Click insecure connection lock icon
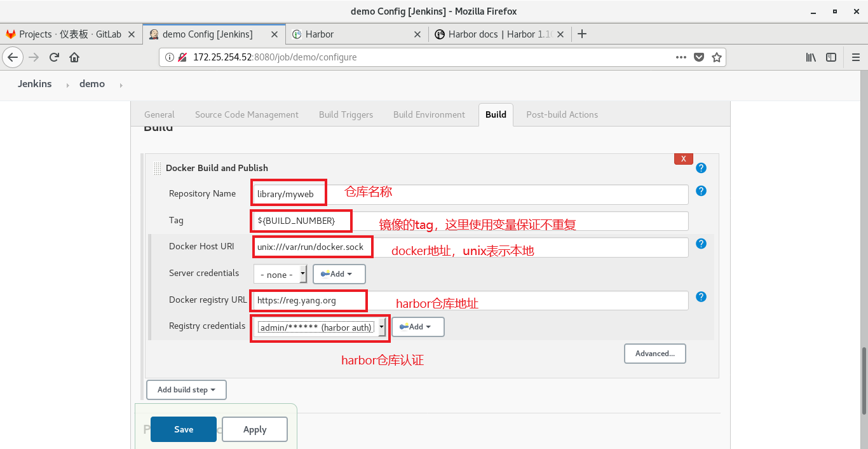868x449 pixels. pyautogui.click(x=182, y=57)
